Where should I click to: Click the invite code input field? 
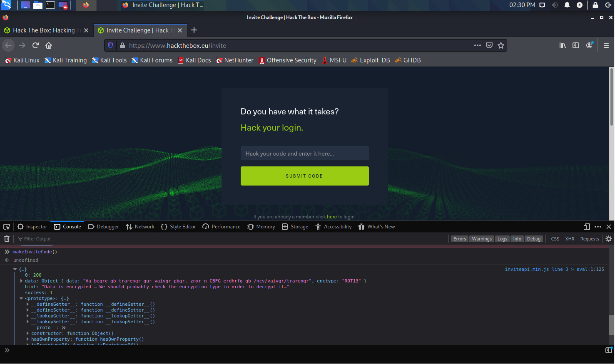305,153
